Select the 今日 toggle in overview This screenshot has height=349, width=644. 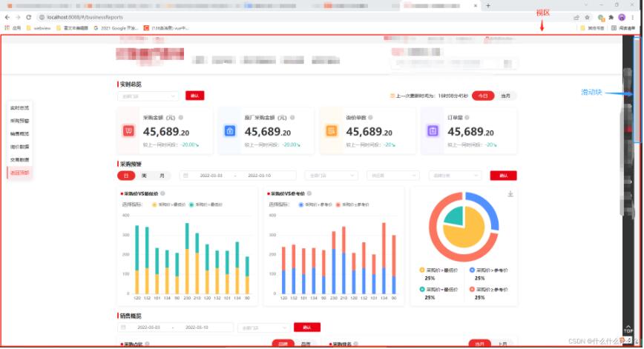482,96
